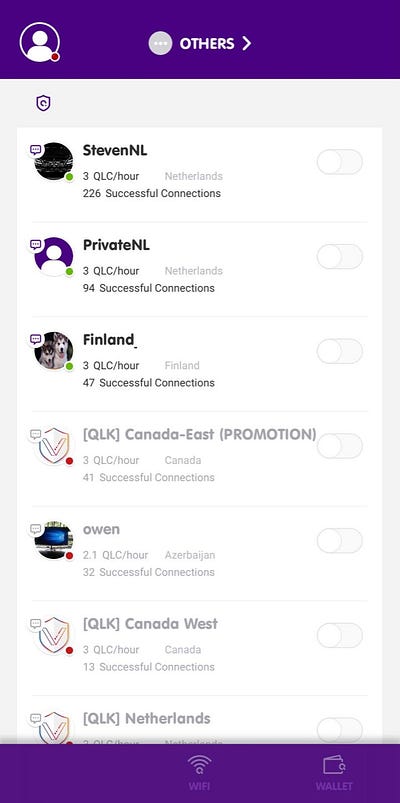Viewport: 400px width, 803px height.
Task: Tap the round three-dots icon beside OTHERS
Action: click(x=160, y=44)
